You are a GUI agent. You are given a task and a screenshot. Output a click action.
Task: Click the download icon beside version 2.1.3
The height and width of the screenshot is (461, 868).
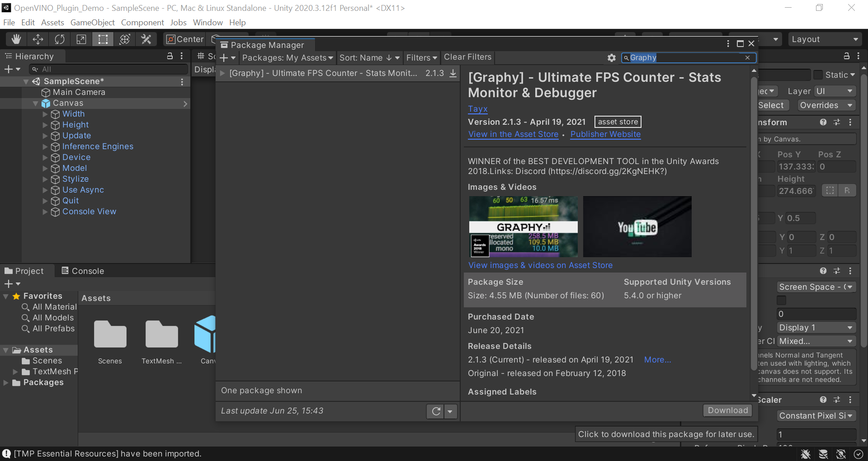[x=453, y=73]
